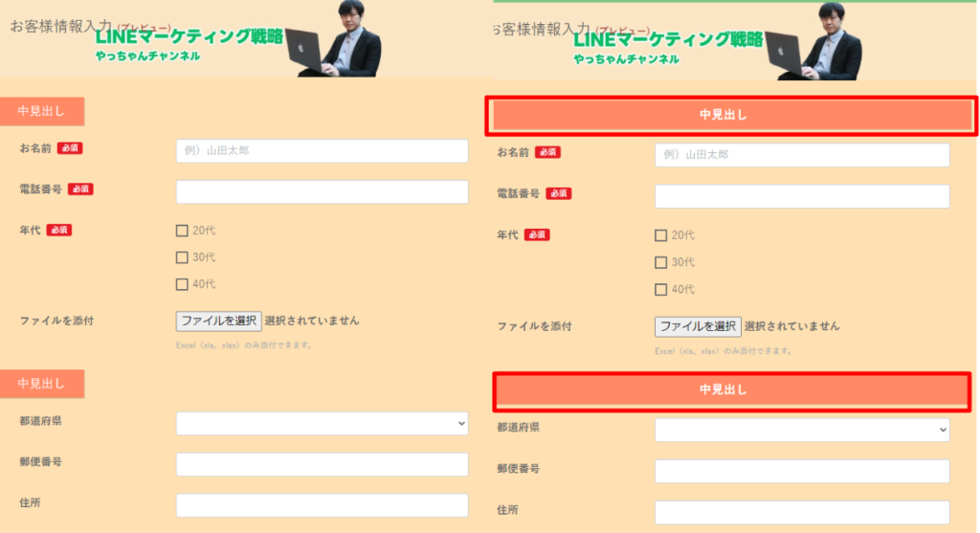
Task: Tick the 30代 checkbox in right form
Action: (660, 262)
